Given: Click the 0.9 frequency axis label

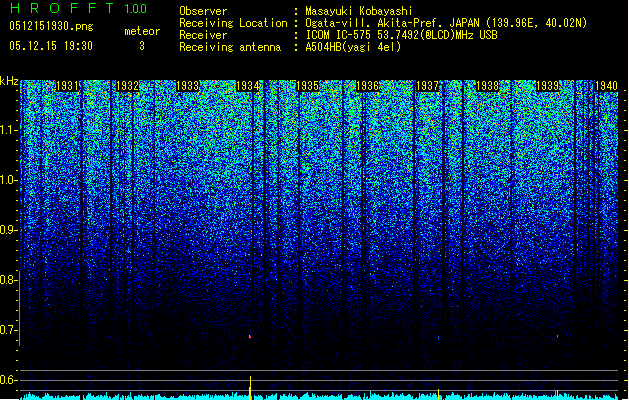Looking at the screenshot, I should pyautogui.click(x=9, y=230).
